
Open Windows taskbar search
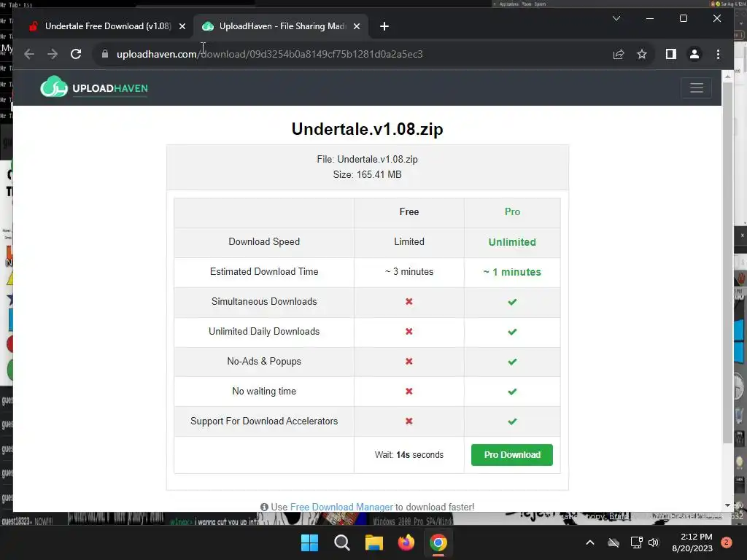pyautogui.click(x=341, y=542)
